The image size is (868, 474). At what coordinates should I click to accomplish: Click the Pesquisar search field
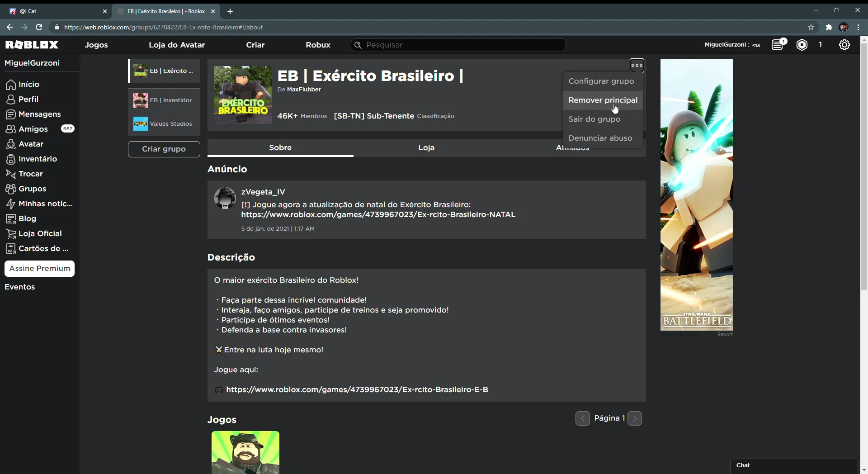click(x=458, y=45)
